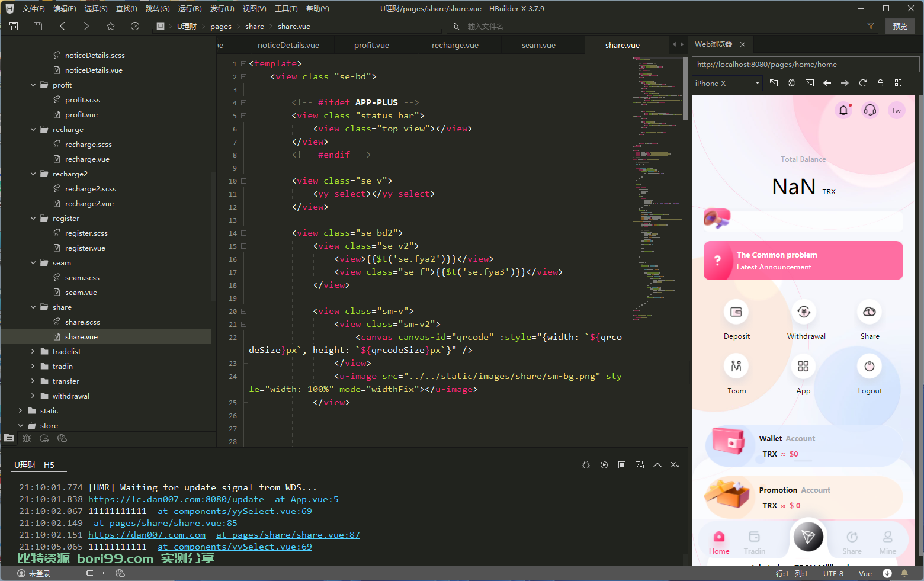This screenshot has height=581, width=924.
Task: Refresh the web browser preview
Action: [x=863, y=83]
